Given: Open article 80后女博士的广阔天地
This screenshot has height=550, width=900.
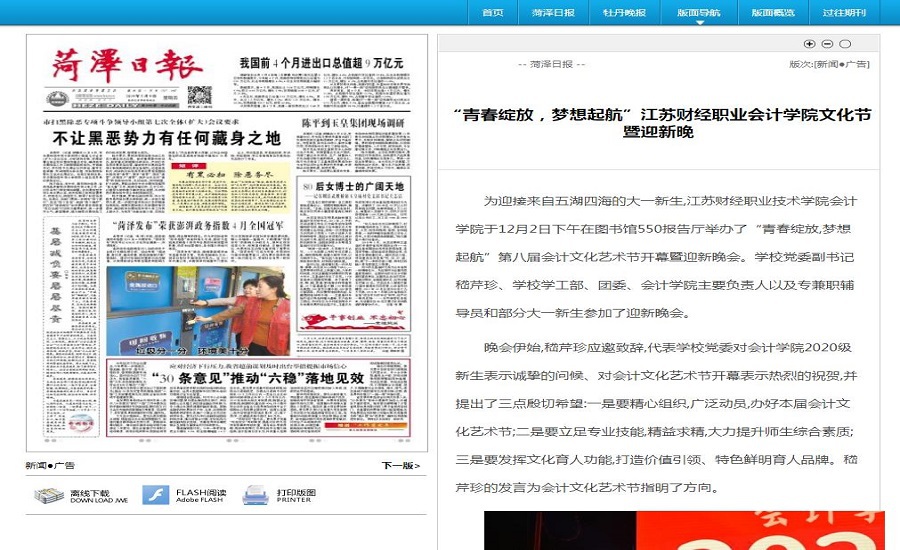Looking at the screenshot, I should (x=353, y=187).
